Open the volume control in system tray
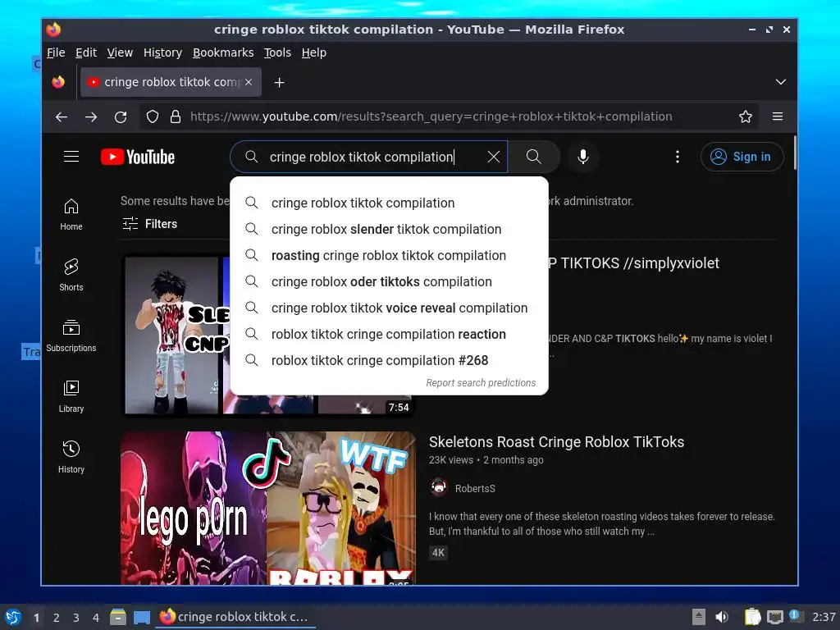Screen dimensions: 840x630 722,617
